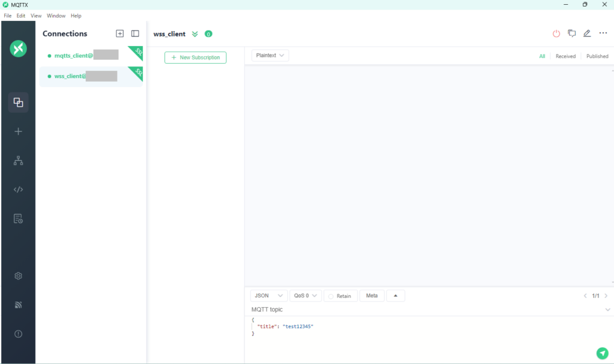
Task: Open Settings via the sidebar gear icon
Action: click(18, 276)
